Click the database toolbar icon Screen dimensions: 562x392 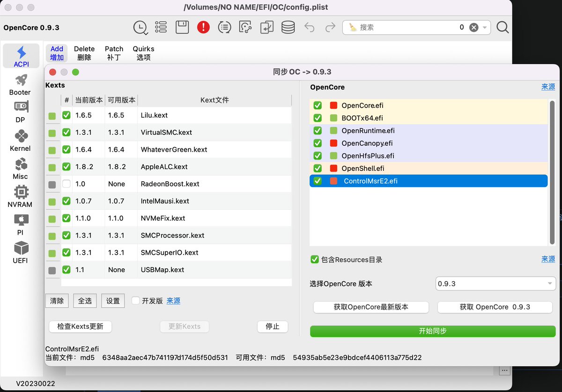coord(288,27)
